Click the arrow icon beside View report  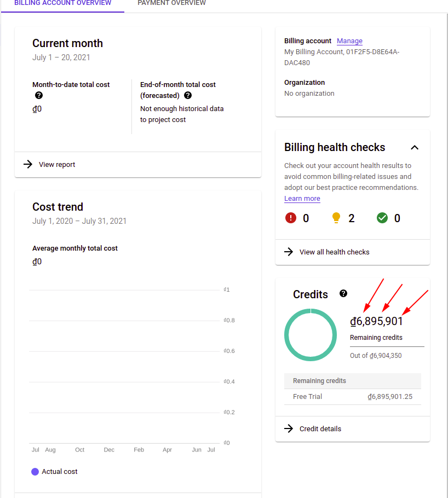pos(28,164)
